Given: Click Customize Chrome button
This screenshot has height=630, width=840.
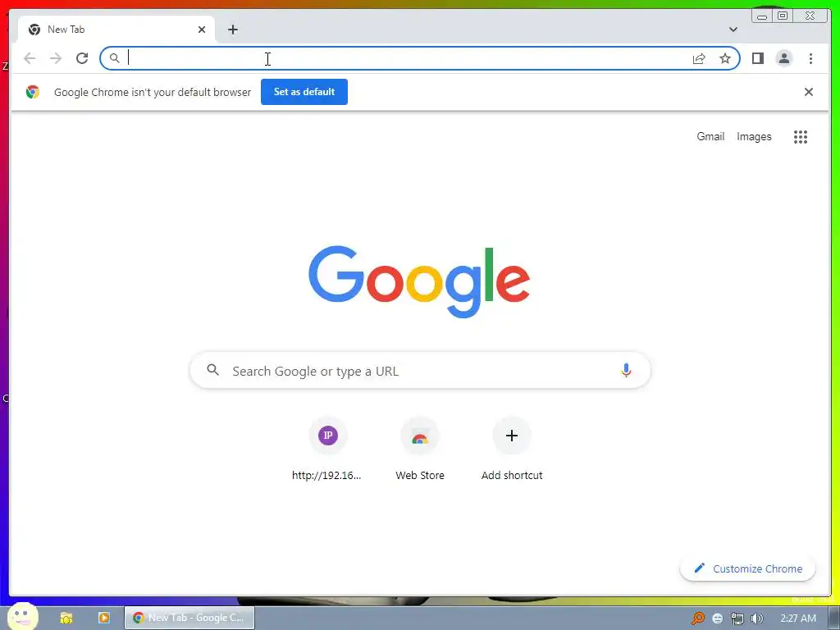Looking at the screenshot, I should click(x=748, y=568).
